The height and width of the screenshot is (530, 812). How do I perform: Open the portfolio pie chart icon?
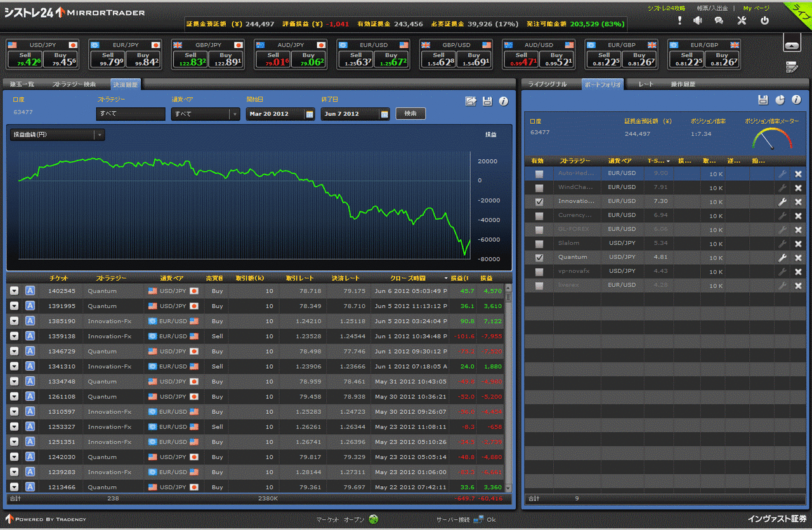[x=780, y=100]
